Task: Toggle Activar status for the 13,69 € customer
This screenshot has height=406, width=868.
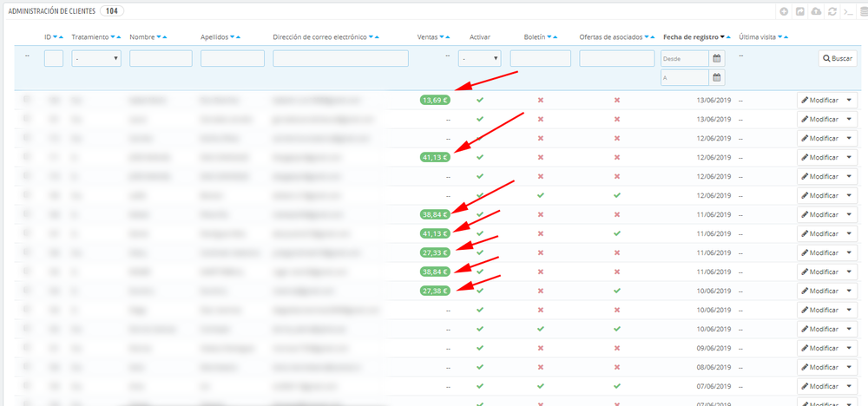Action: [480, 100]
